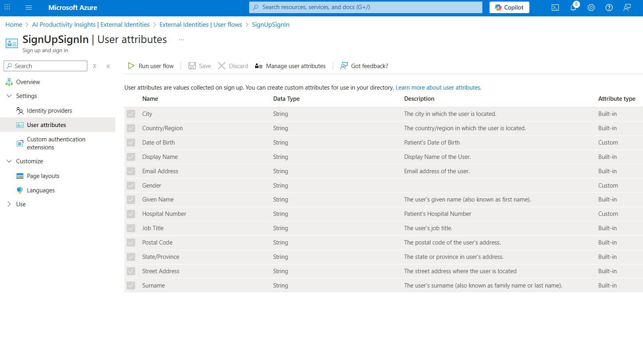Toggle the Gender attribute checkbox

tap(131, 186)
